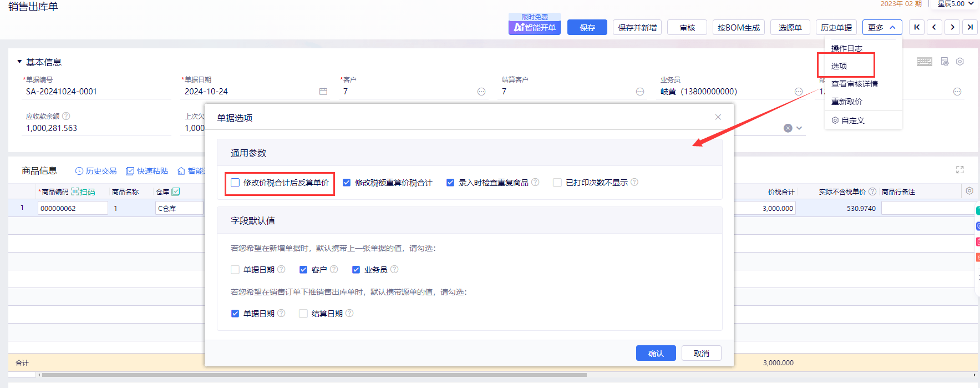Check 单据日期 under new document defaults
Screen dimensions: 980x388
235,270
